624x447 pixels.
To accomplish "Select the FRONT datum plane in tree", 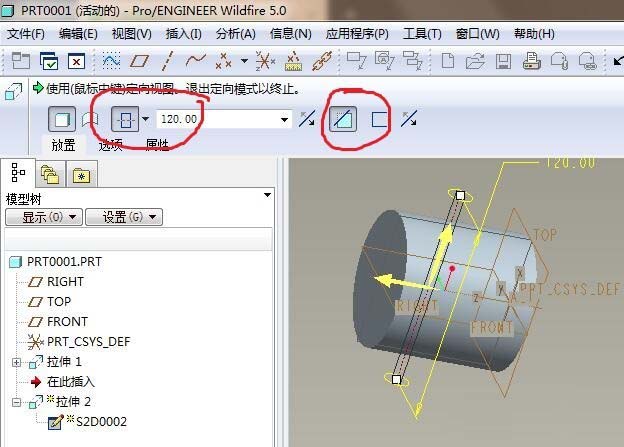I will [58, 322].
